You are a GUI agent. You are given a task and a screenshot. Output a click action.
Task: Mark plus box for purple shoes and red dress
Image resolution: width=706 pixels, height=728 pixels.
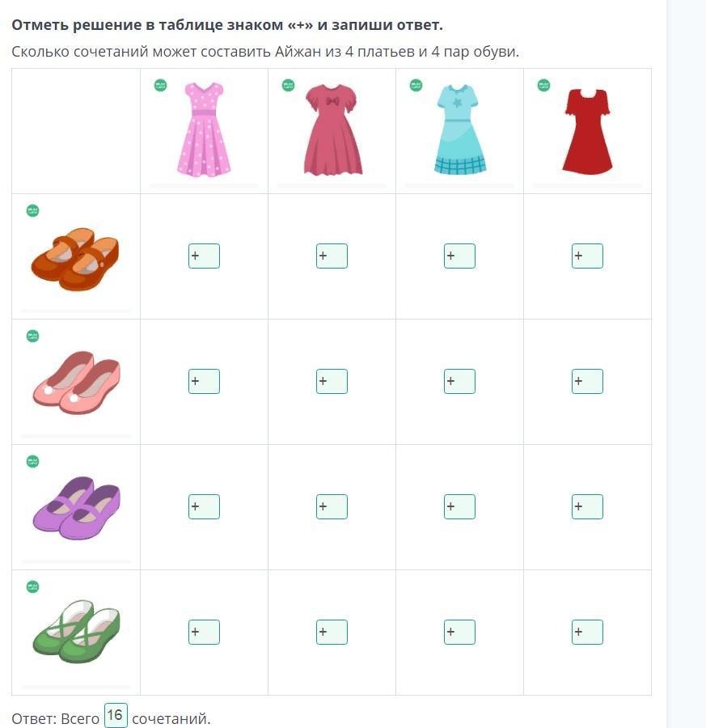pyautogui.click(x=587, y=506)
